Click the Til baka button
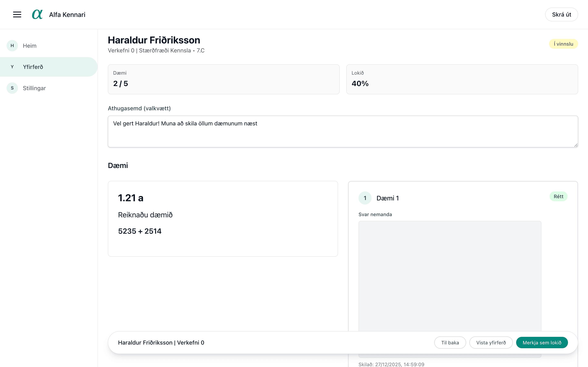The image size is (588, 367). pos(450,343)
